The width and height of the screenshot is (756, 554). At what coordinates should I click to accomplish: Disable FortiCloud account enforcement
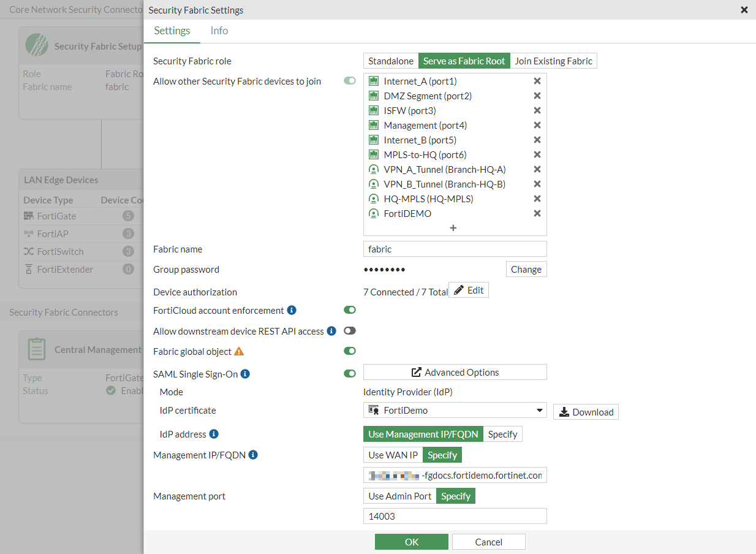(350, 310)
